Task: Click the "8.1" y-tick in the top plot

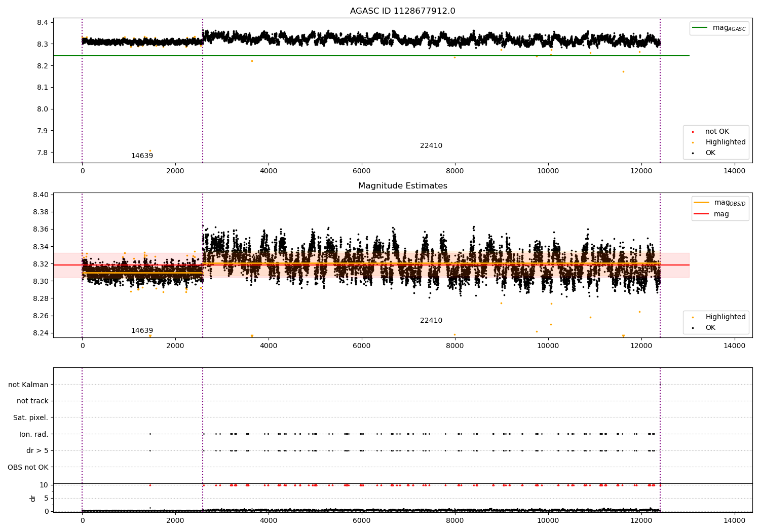Action: coord(43,88)
